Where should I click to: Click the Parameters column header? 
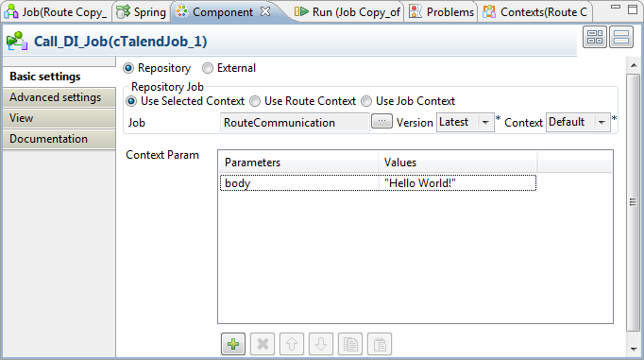pyautogui.click(x=298, y=163)
